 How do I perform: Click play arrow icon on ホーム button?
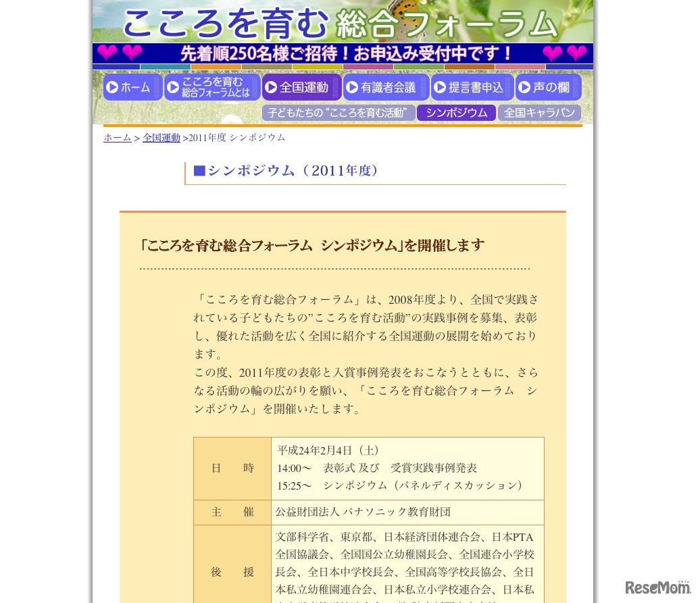pos(113,87)
